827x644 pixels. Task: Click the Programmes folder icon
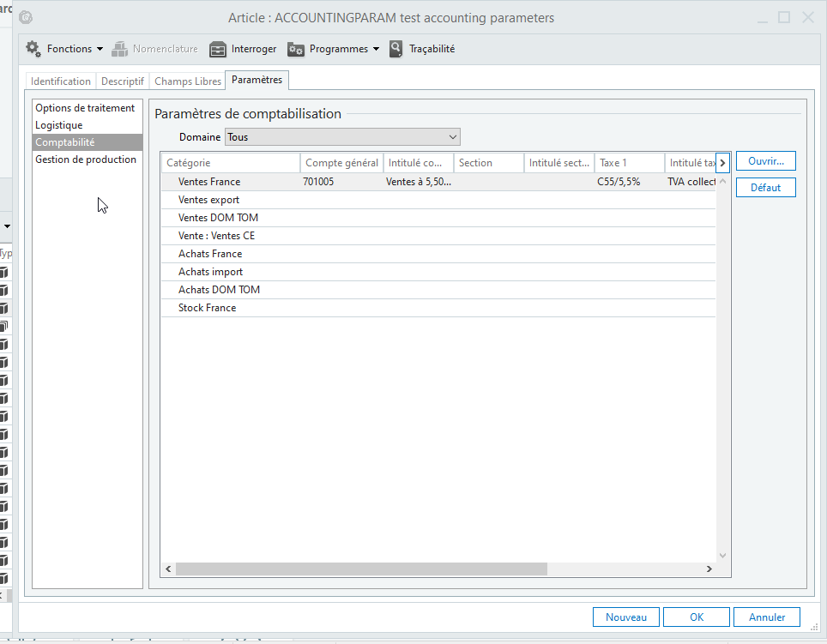[x=296, y=50]
